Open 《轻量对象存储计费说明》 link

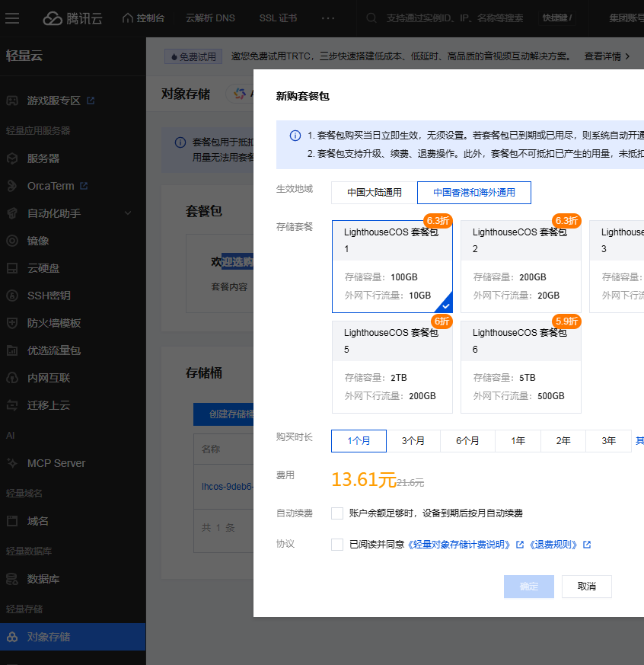(x=459, y=545)
